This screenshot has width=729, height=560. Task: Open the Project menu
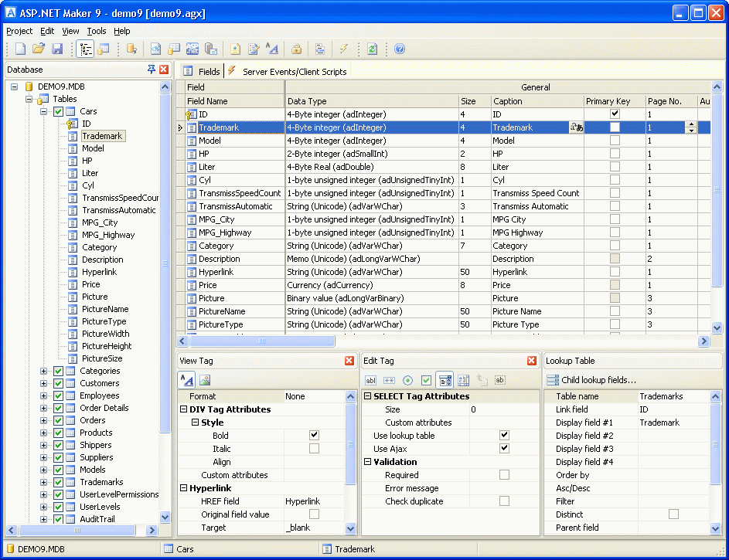[x=19, y=31]
